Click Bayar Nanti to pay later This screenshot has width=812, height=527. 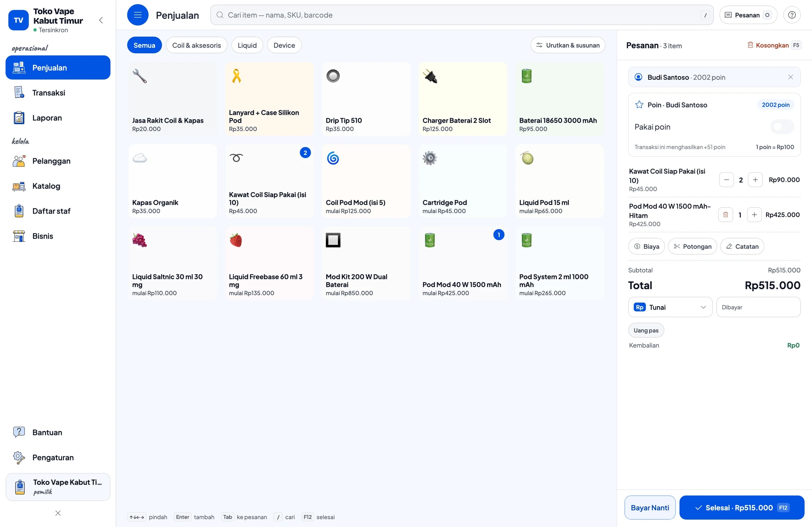pos(650,507)
